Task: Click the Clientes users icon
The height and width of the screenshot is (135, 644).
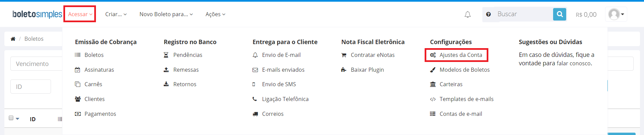Action: coord(78,99)
